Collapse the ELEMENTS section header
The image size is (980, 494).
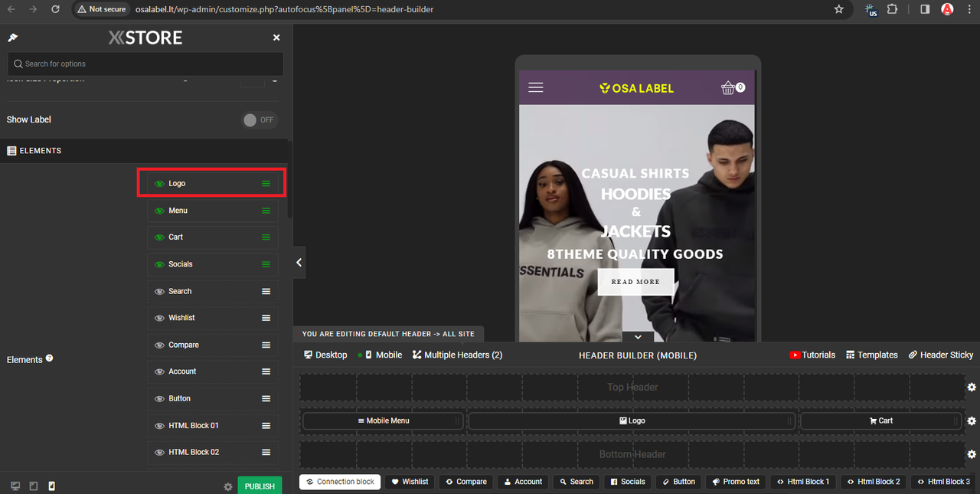pos(145,151)
